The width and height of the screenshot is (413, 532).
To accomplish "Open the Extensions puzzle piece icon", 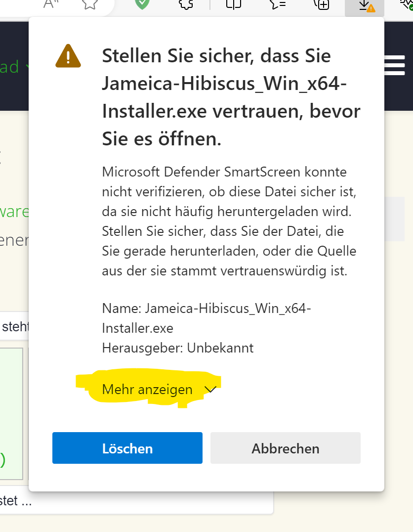I will (186, 4).
